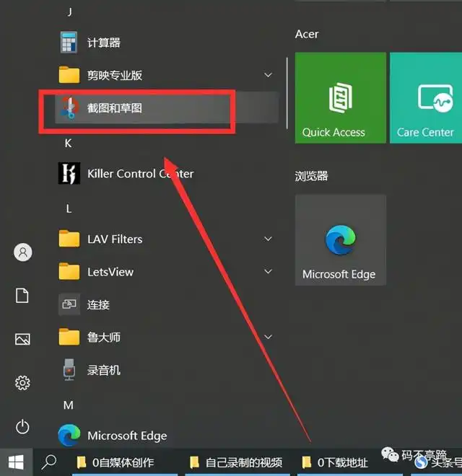
Task: Open the Care Center tile
Action: tap(426, 98)
